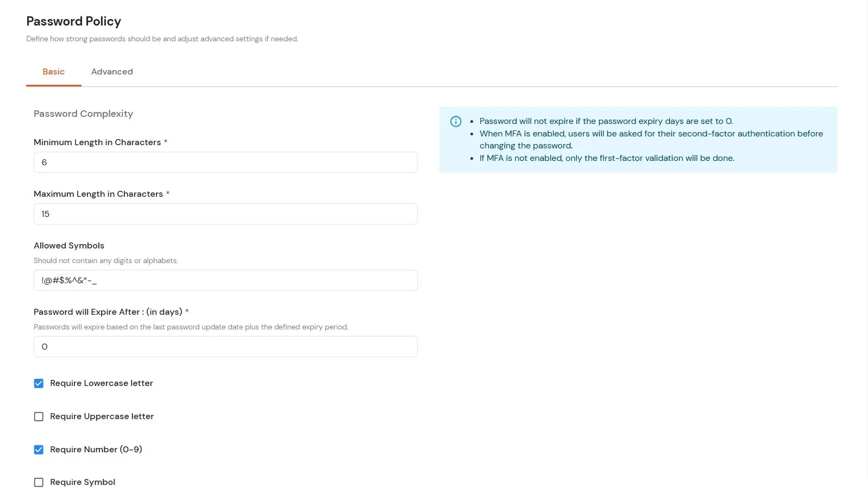Click the Password Complexity section title
This screenshot has height=492, width=868.
(83, 114)
